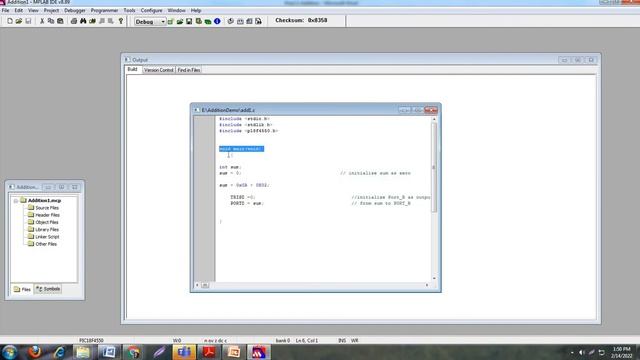Click the editor horizontal scrollbar right arrow
Screen dimensions: 640x360
(427, 285)
